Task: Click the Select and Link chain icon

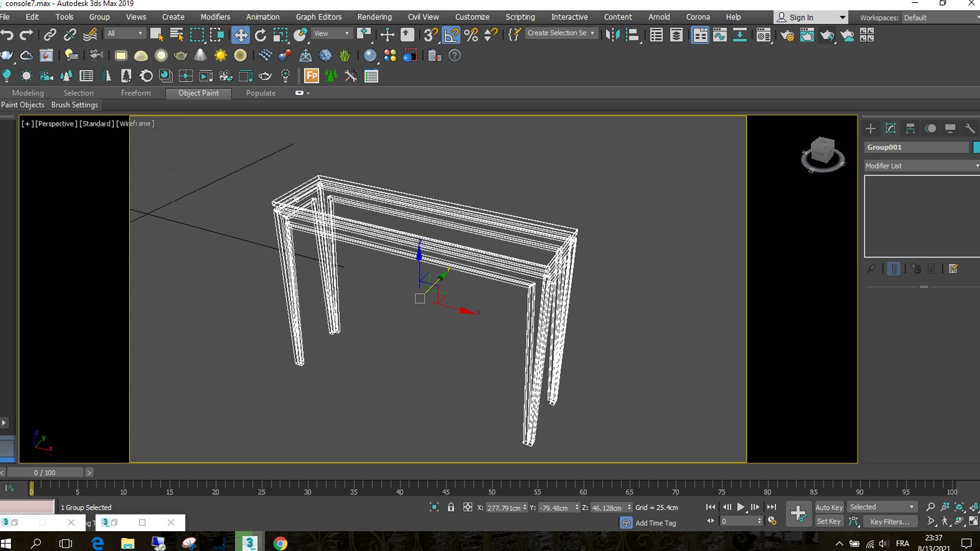Action: pos(50,35)
